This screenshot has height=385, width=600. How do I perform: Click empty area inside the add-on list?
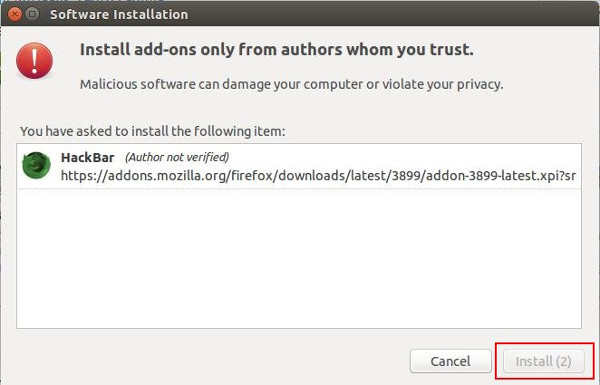click(299, 258)
